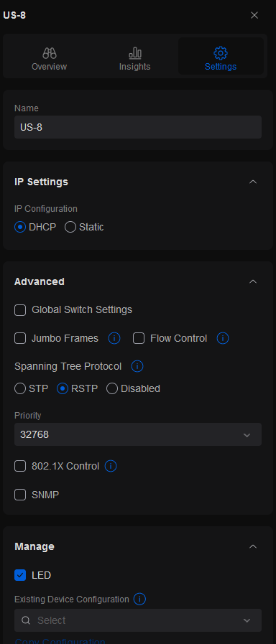
Task: Click the Copy Configuration link
Action: [60, 640]
